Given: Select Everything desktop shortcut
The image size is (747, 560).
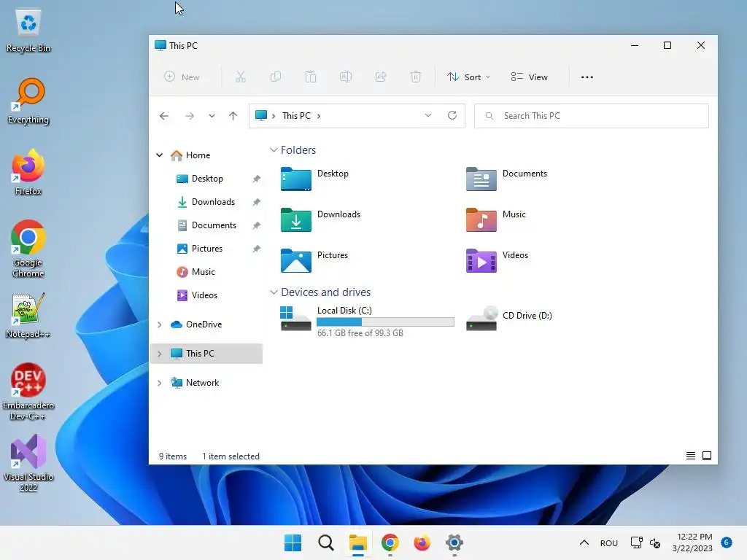Looking at the screenshot, I should (x=28, y=101).
